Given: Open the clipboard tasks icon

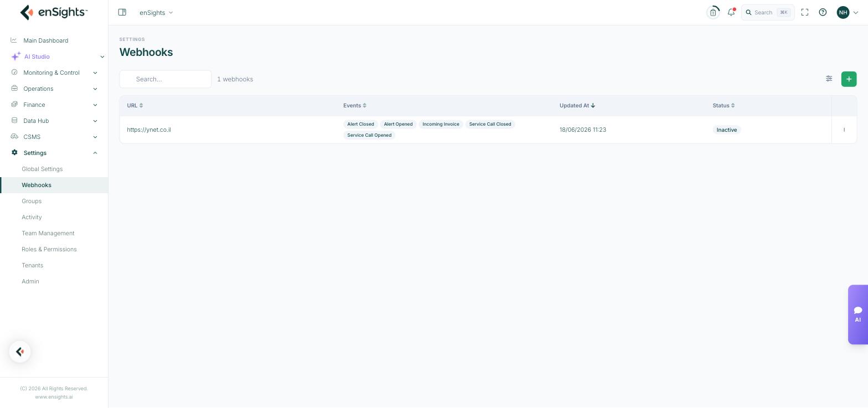Looking at the screenshot, I should click(x=713, y=12).
